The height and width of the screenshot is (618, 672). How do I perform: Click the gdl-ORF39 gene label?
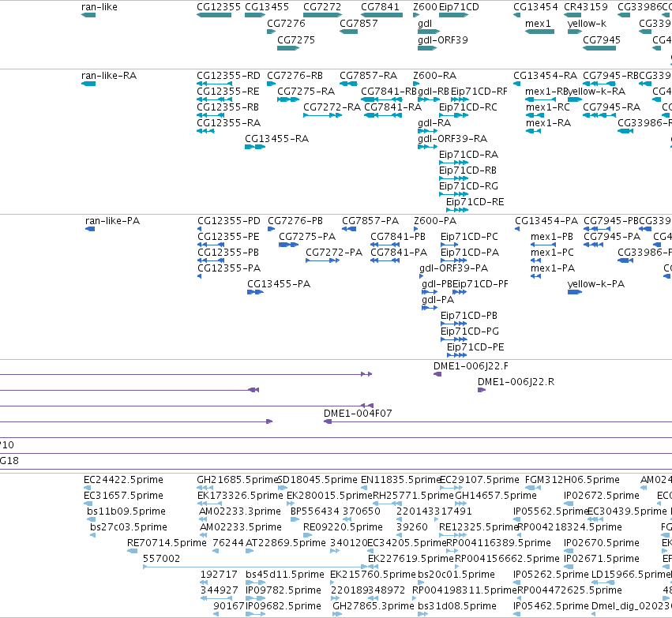point(443,39)
